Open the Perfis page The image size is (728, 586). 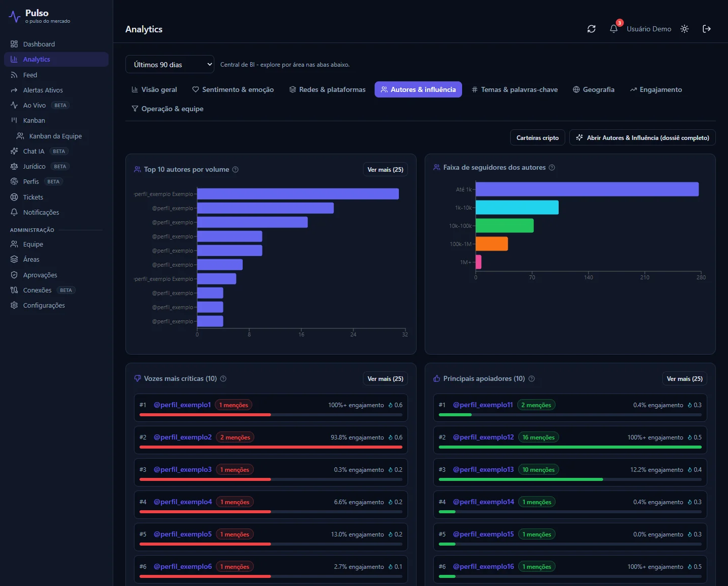click(x=56, y=181)
